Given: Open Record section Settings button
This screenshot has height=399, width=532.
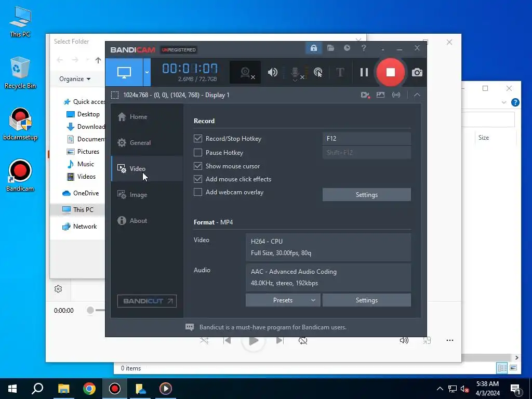Looking at the screenshot, I should pos(366,195).
